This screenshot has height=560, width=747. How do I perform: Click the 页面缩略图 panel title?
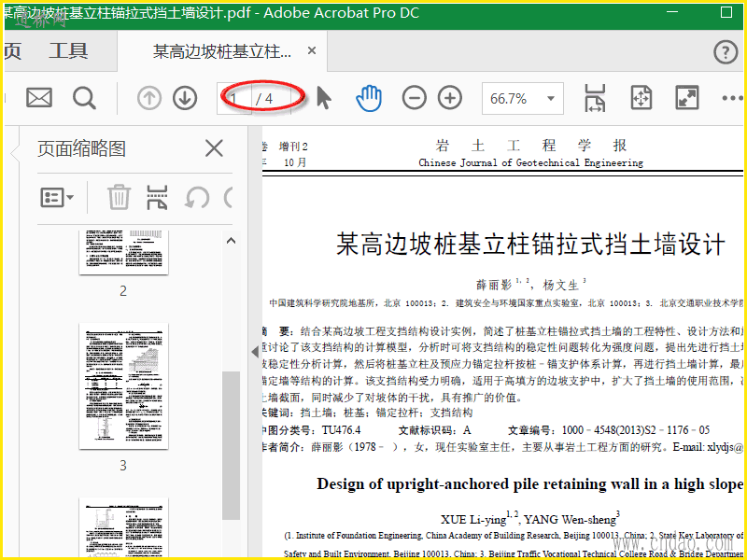(x=81, y=148)
